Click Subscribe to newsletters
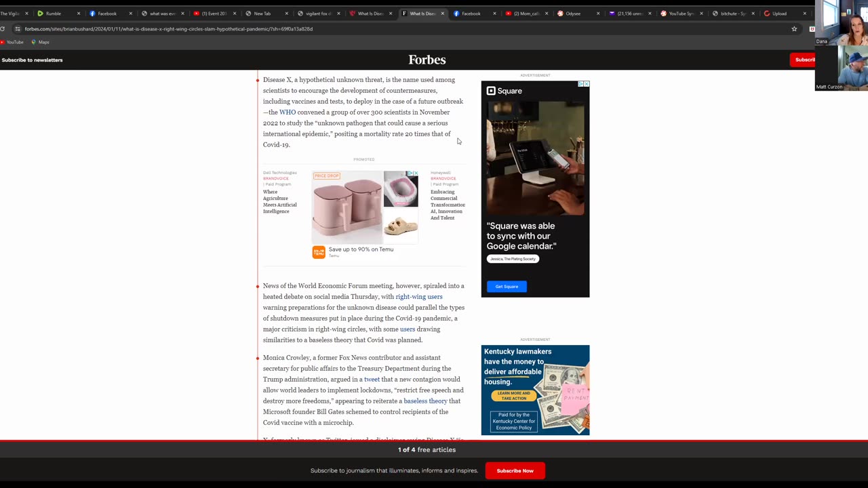The width and height of the screenshot is (868, 488). (x=32, y=60)
